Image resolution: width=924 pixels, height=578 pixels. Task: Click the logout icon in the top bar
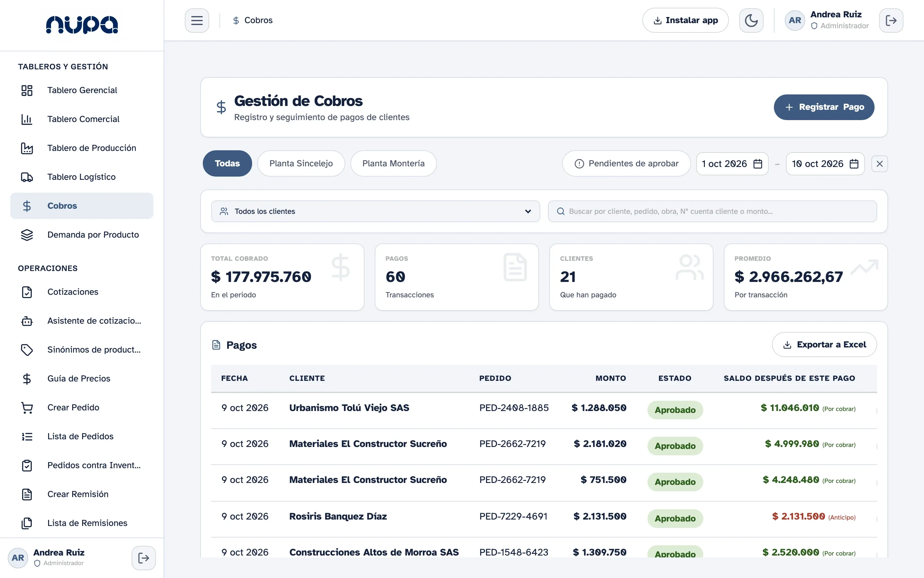[891, 20]
